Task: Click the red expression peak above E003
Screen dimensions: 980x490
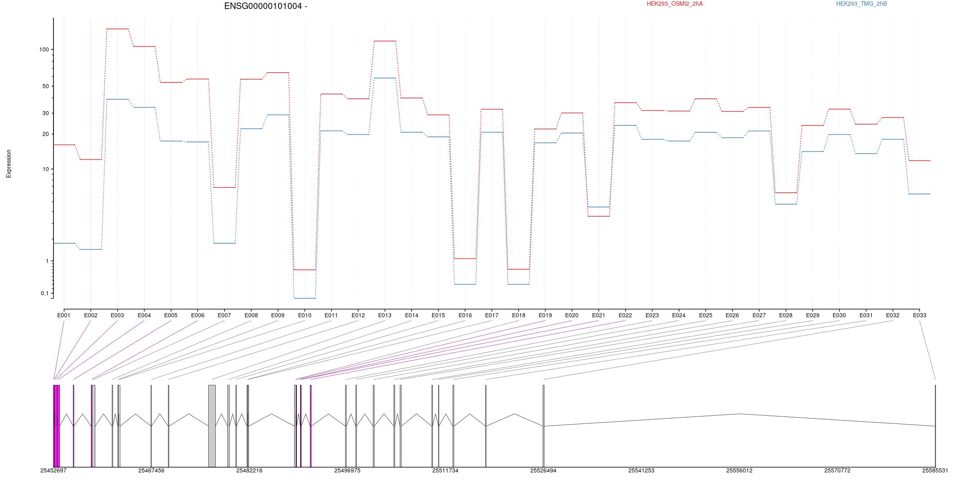Action: 118,29
